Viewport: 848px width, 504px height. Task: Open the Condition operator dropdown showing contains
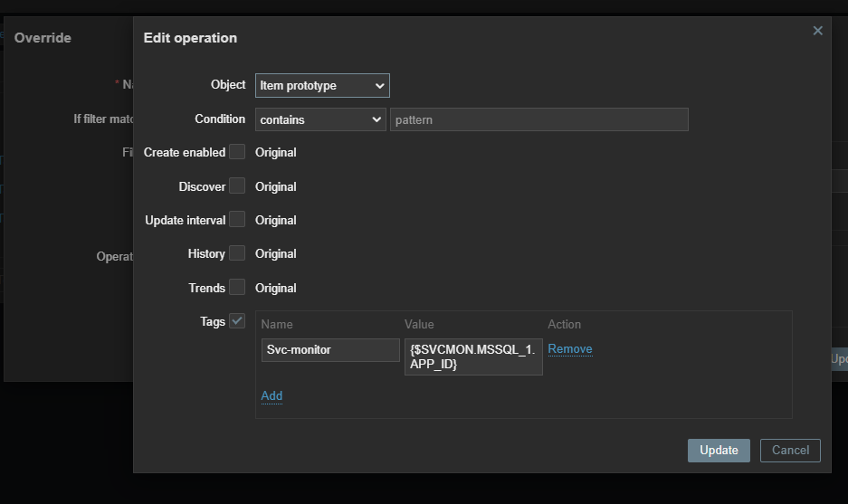point(320,119)
